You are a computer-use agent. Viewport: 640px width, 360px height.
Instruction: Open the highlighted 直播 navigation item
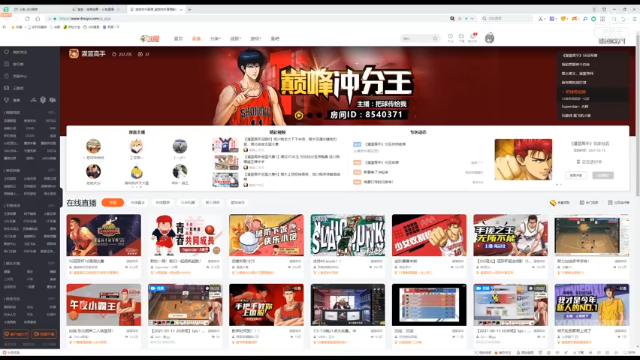pyautogui.click(x=196, y=39)
